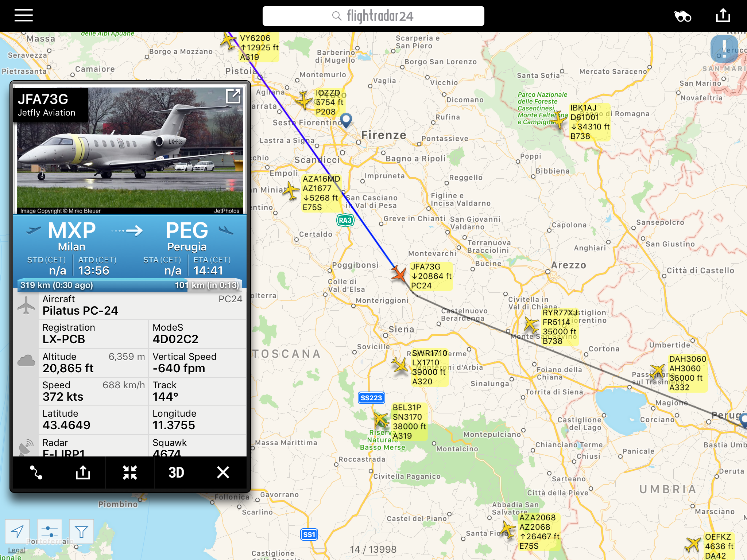Select the orange JFA73G aircraft on map
Screen dimensions: 747x560
coord(399,274)
